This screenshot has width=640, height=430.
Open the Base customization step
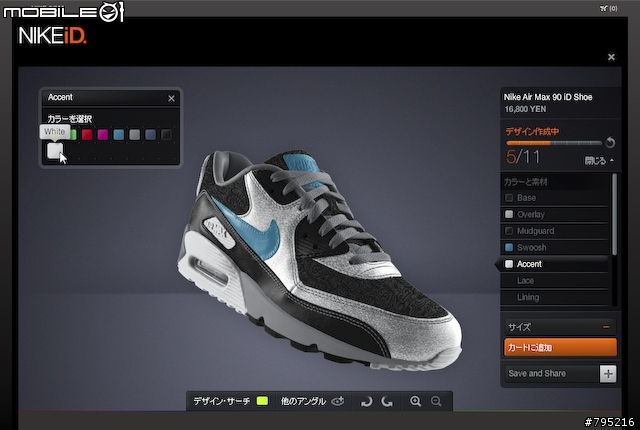[555, 198]
